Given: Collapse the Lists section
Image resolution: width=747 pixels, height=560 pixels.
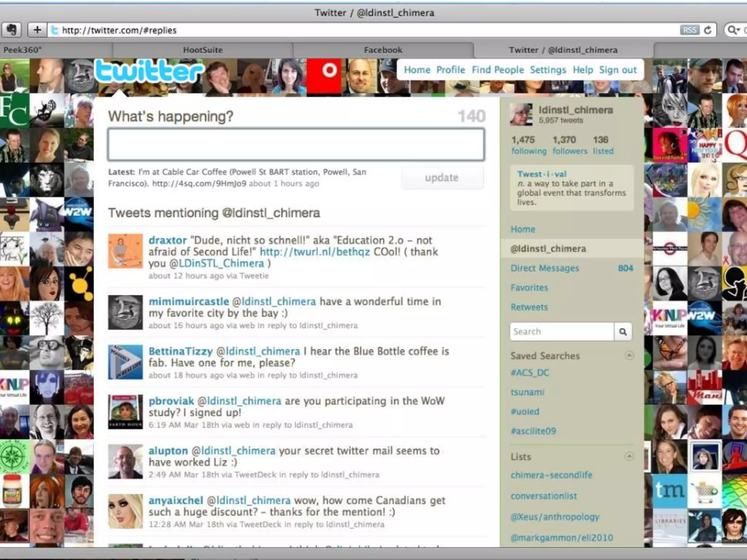Looking at the screenshot, I should 629,456.
